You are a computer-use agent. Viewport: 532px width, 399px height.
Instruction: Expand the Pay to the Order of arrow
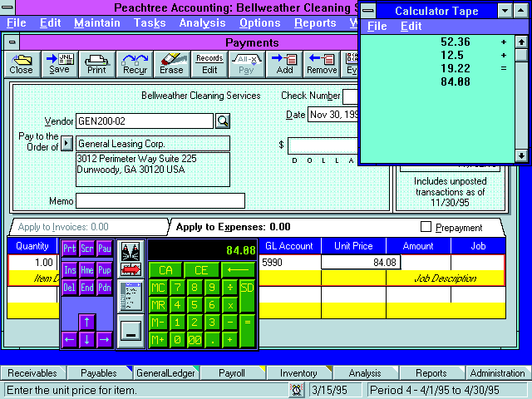68,144
